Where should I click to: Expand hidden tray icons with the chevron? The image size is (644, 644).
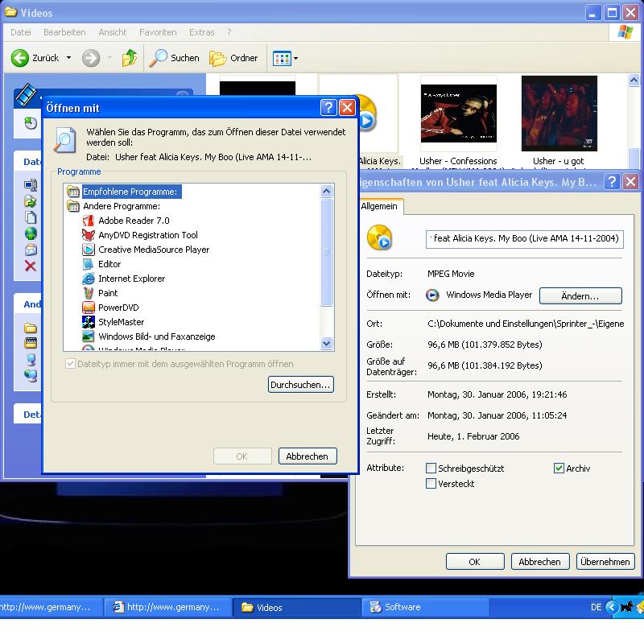[612, 607]
